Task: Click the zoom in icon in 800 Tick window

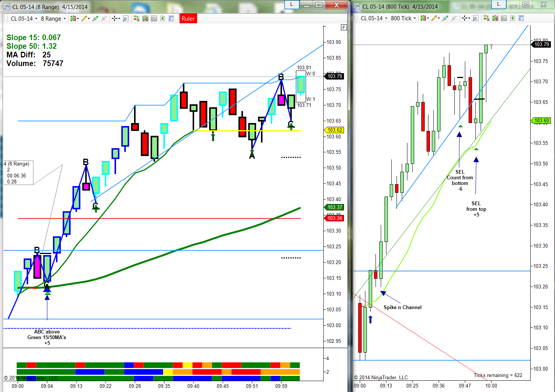Action: click(445, 18)
